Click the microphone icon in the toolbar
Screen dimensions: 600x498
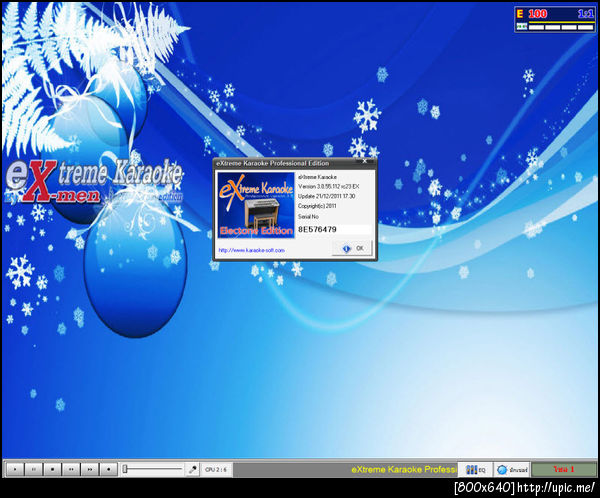(x=192, y=469)
